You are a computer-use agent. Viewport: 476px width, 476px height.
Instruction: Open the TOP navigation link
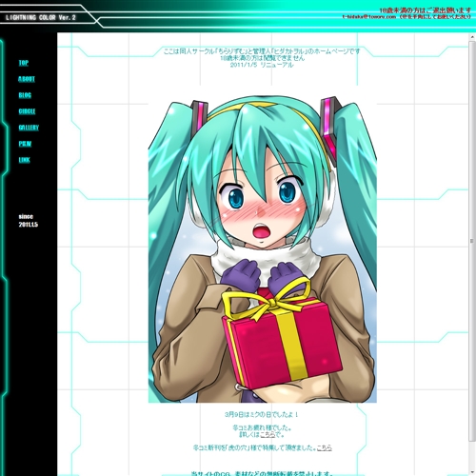(24, 63)
